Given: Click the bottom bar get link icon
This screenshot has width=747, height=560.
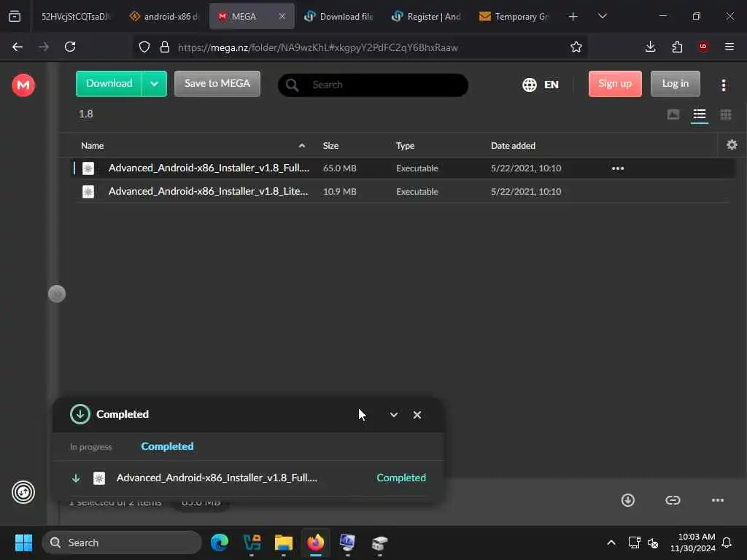Looking at the screenshot, I should (x=673, y=500).
